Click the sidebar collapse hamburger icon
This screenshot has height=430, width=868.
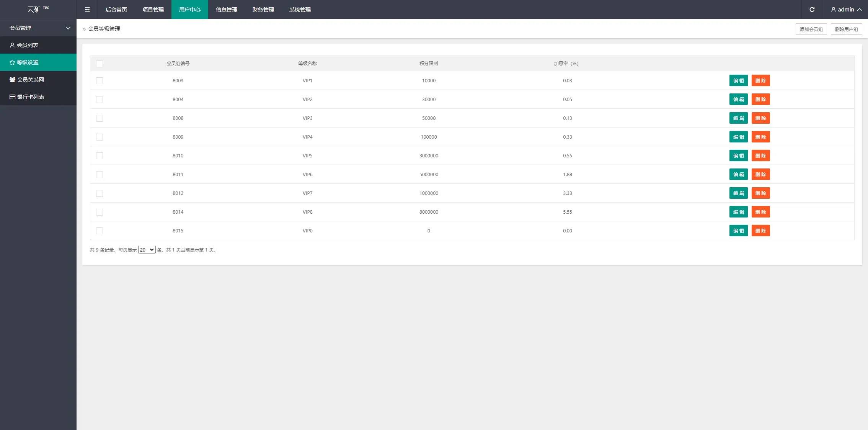point(87,10)
